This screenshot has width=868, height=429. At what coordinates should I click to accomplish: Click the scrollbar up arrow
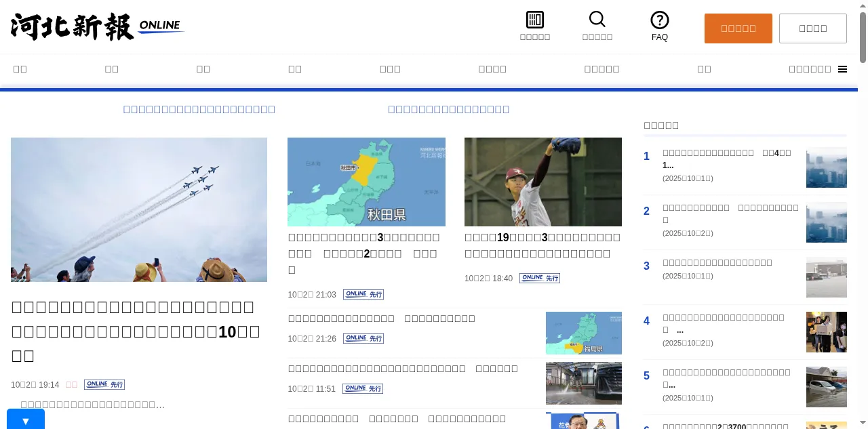[x=863, y=5]
